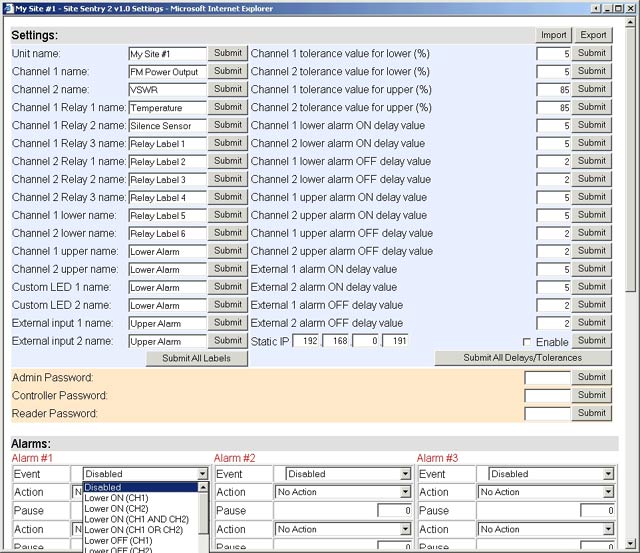Focus the Admin Password field

[547, 378]
